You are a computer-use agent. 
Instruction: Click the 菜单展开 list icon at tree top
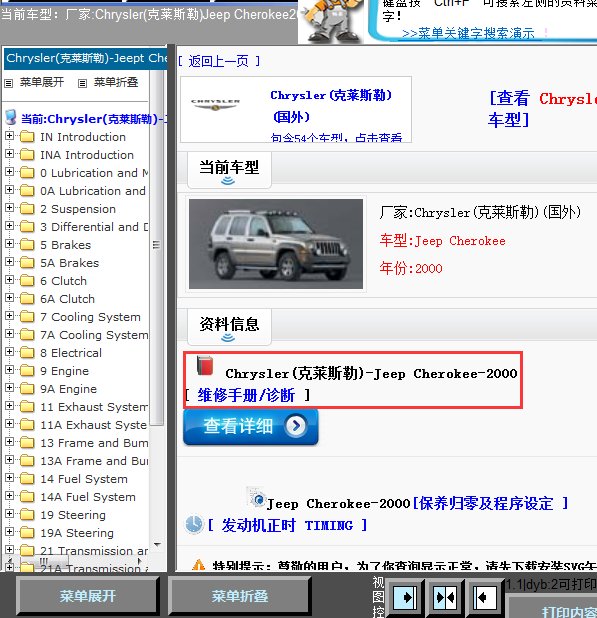coord(9,83)
